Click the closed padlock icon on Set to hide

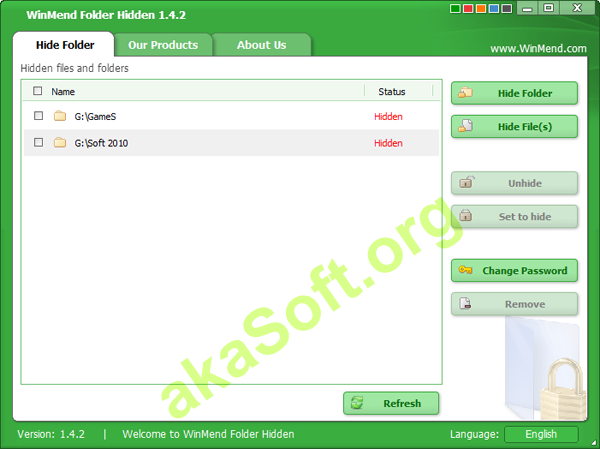(465, 215)
